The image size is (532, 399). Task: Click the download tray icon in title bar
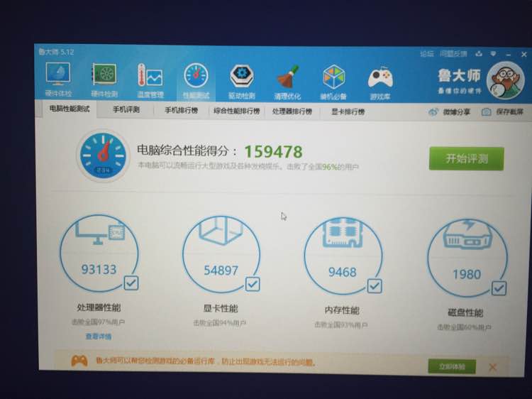click(x=479, y=54)
